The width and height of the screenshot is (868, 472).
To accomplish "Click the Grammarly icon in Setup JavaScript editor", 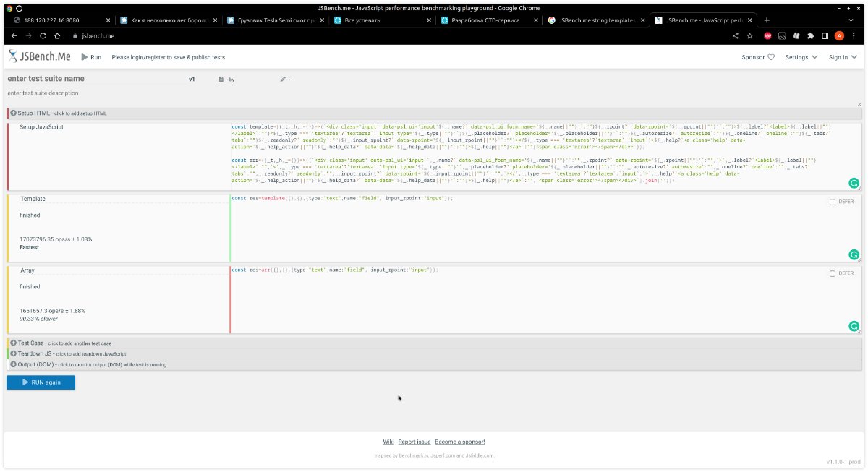I will [854, 184].
